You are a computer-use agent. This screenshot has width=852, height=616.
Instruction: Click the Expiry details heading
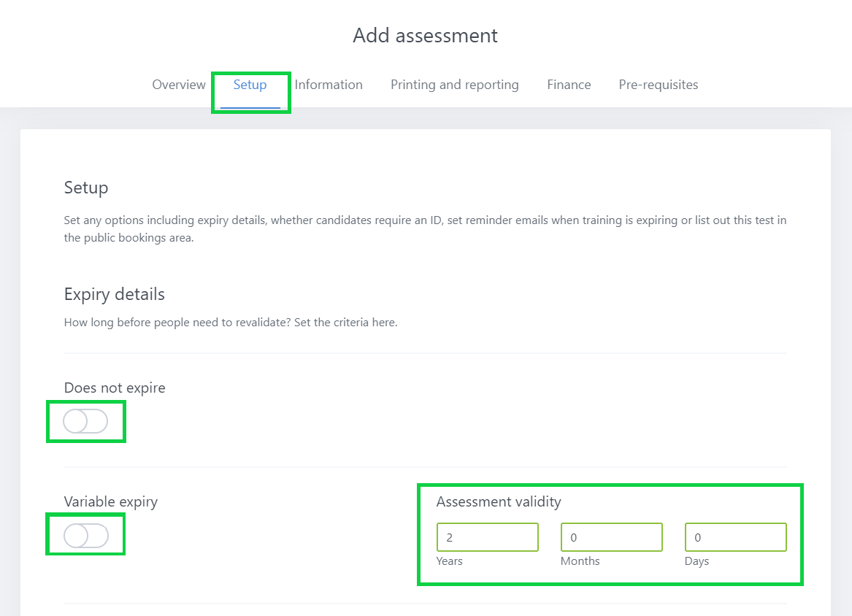(114, 294)
